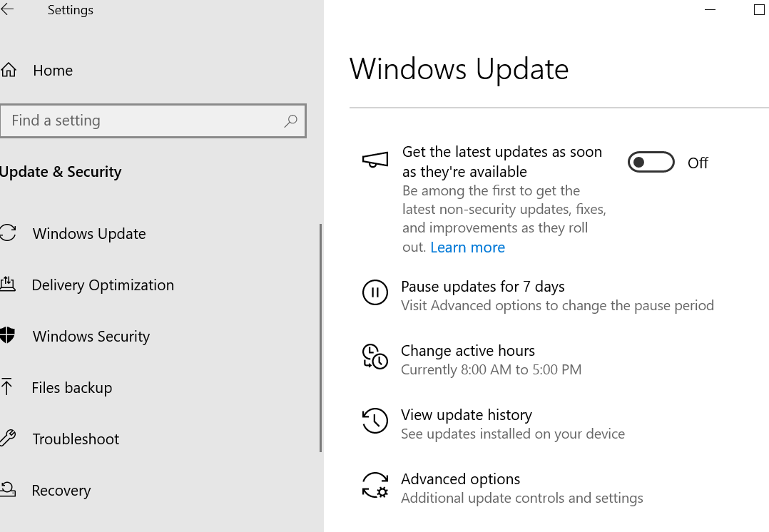Click the Windows Update page heading

click(459, 68)
